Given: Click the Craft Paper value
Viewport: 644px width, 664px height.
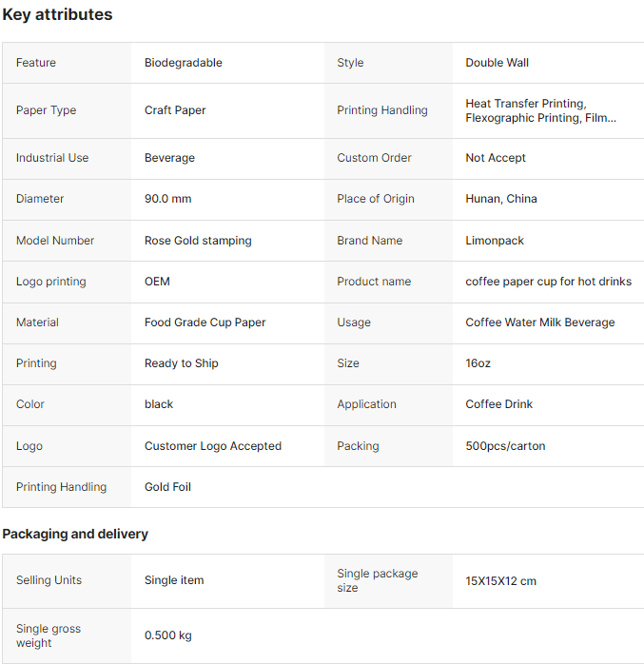Looking at the screenshot, I should coord(175,110).
